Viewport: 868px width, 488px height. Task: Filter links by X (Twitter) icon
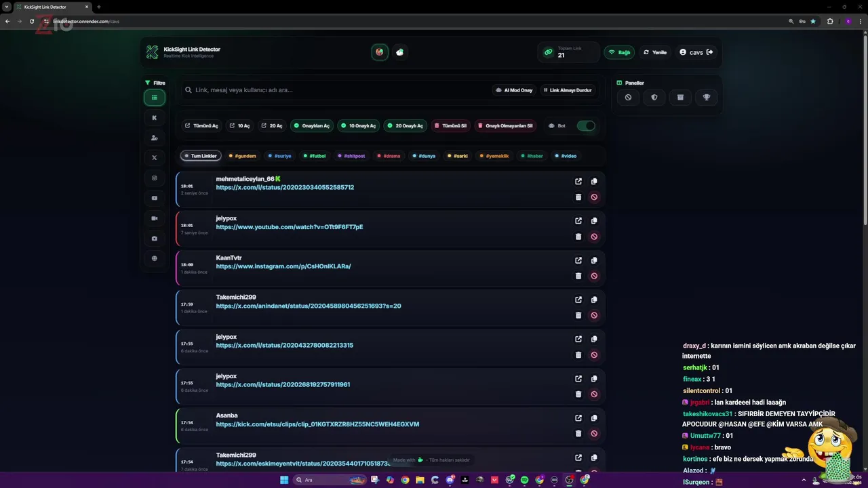[x=155, y=158]
